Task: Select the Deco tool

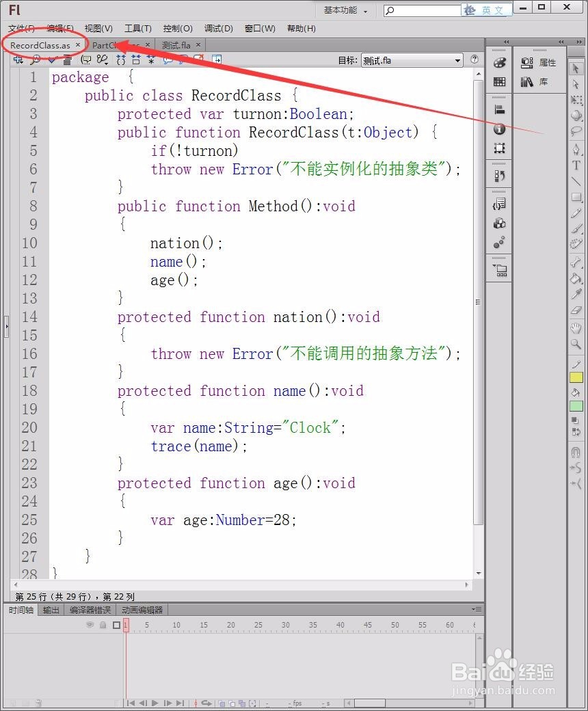Action: (x=576, y=245)
